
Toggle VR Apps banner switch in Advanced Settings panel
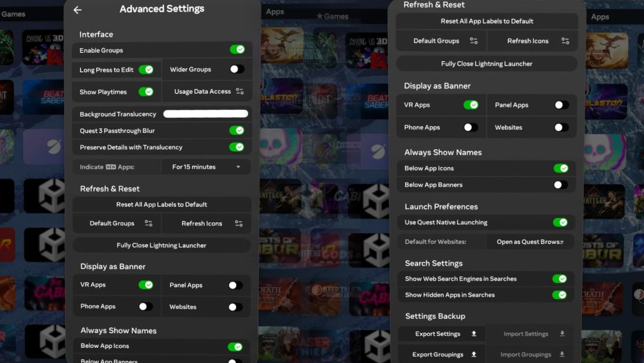coord(146,285)
